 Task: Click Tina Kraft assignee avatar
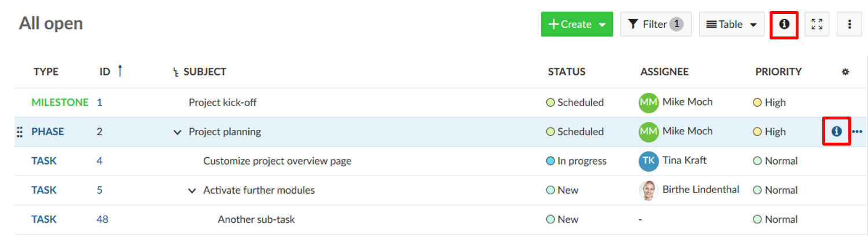648,161
